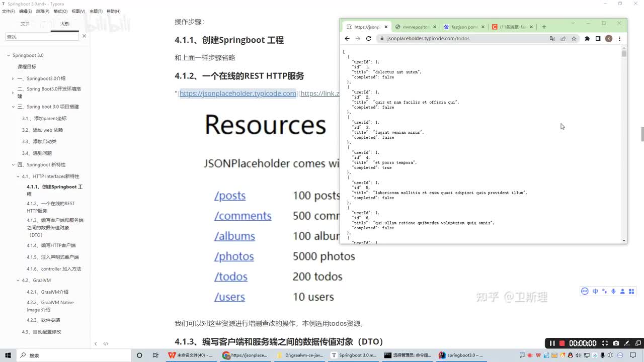
Task: Collapse 三、Spring boot 3.0 项目搭建 node
Action: [14, 107]
